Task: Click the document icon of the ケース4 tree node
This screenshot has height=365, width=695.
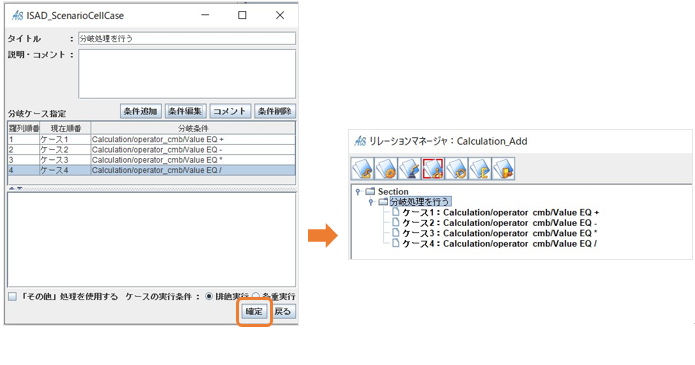Action: tap(395, 243)
